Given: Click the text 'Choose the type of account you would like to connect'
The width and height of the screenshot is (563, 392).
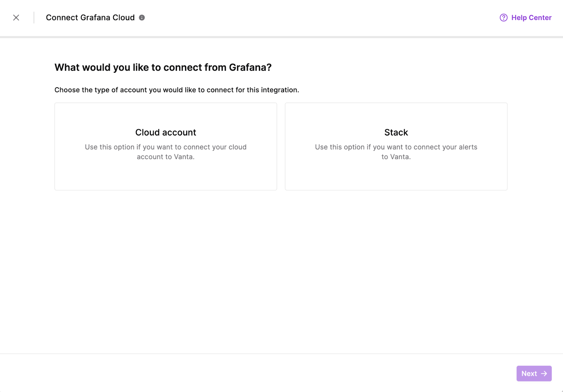Looking at the screenshot, I should [x=144, y=90].
